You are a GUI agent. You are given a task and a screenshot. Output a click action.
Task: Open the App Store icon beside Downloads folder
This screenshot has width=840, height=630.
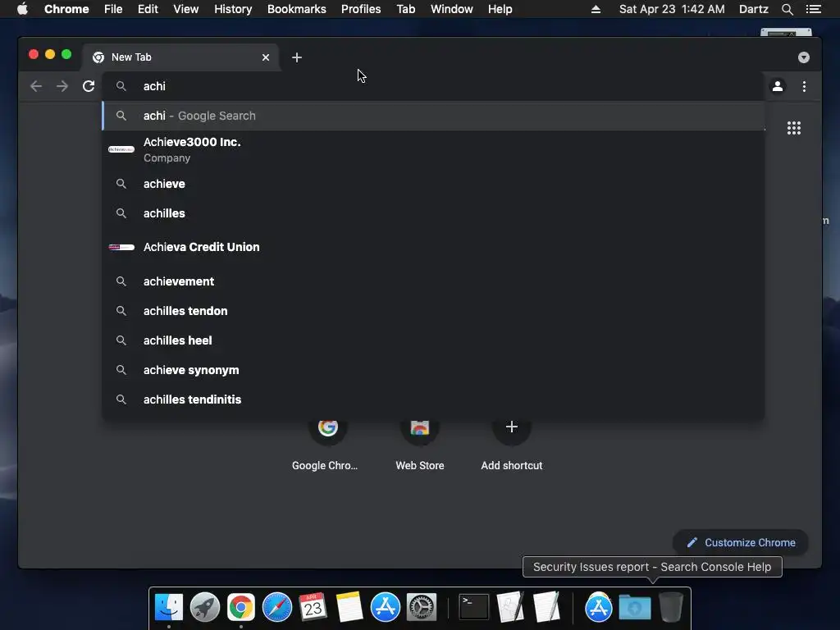[x=598, y=607]
